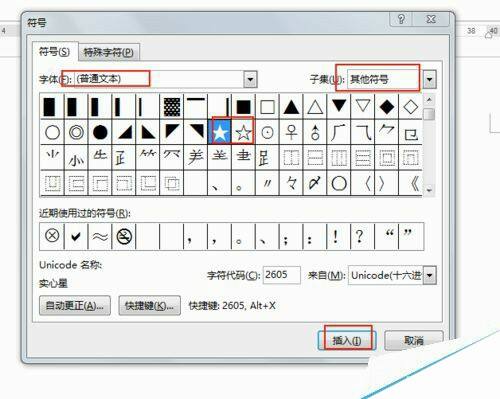Viewport: 500px width, 399px height.
Task: Click the 子集 其他符号 field
Action: 385,79
